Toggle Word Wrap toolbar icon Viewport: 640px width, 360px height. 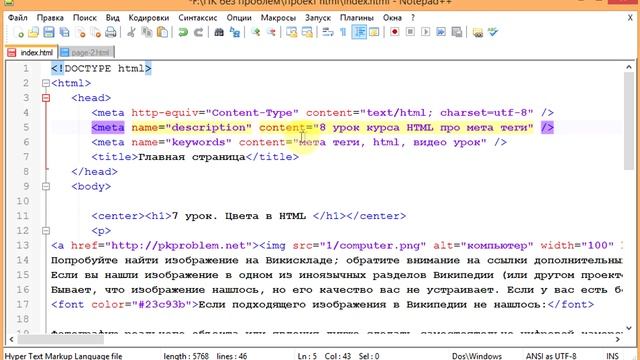pyautogui.click(x=328, y=32)
